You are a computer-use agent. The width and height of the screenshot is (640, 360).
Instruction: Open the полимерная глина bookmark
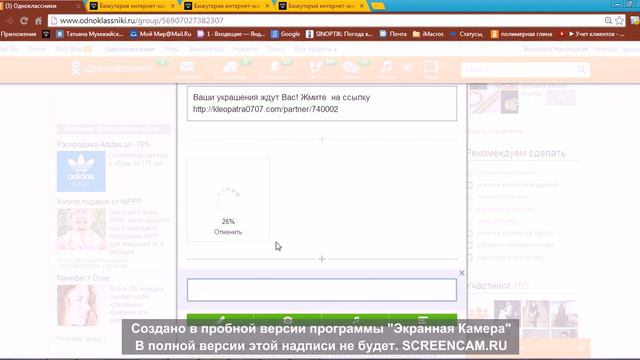(x=522, y=34)
